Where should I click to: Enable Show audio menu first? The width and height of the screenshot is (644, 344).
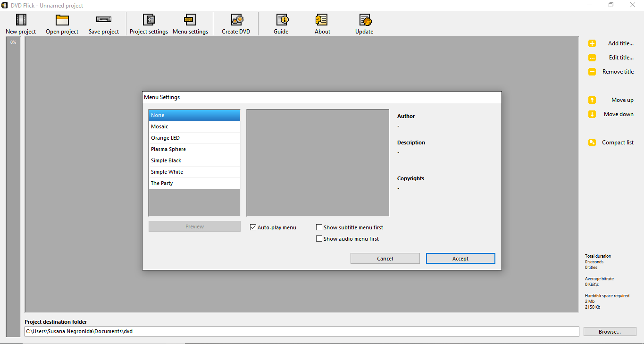click(319, 238)
